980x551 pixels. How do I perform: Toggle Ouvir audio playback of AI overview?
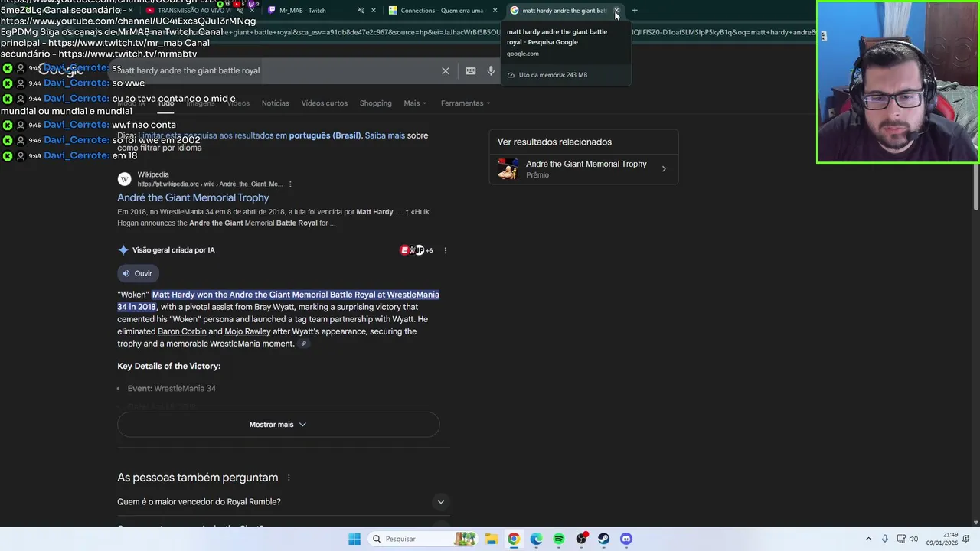click(138, 273)
